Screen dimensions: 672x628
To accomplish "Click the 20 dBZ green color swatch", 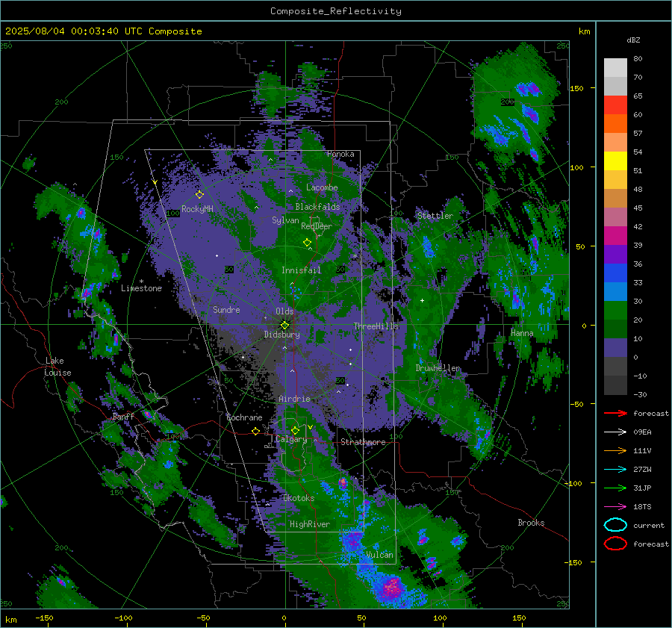I will point(615,329).
